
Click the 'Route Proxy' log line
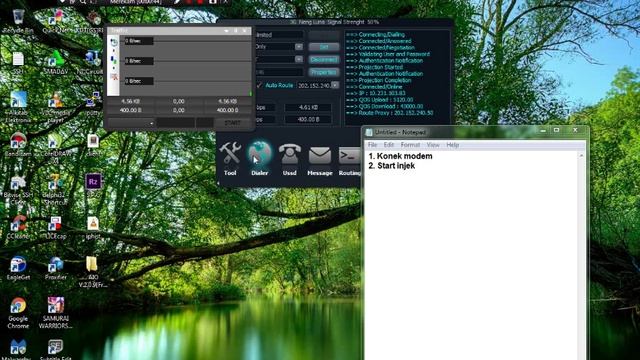click(x=390, y=113)
